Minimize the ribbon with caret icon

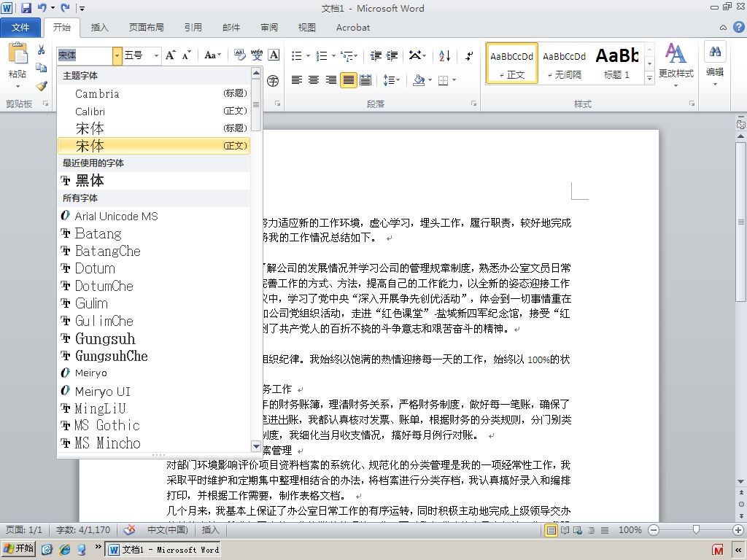click(723, 28)
